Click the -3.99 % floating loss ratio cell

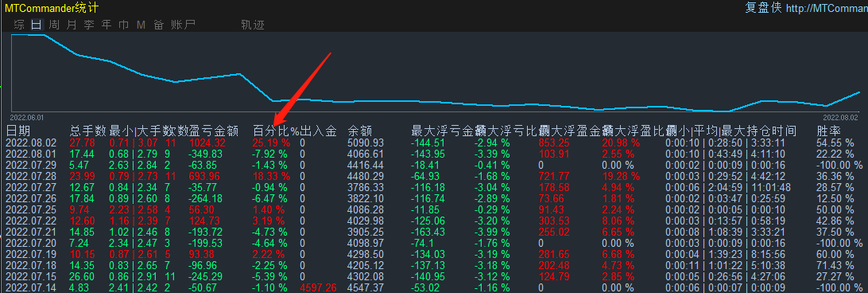[492, 232]
